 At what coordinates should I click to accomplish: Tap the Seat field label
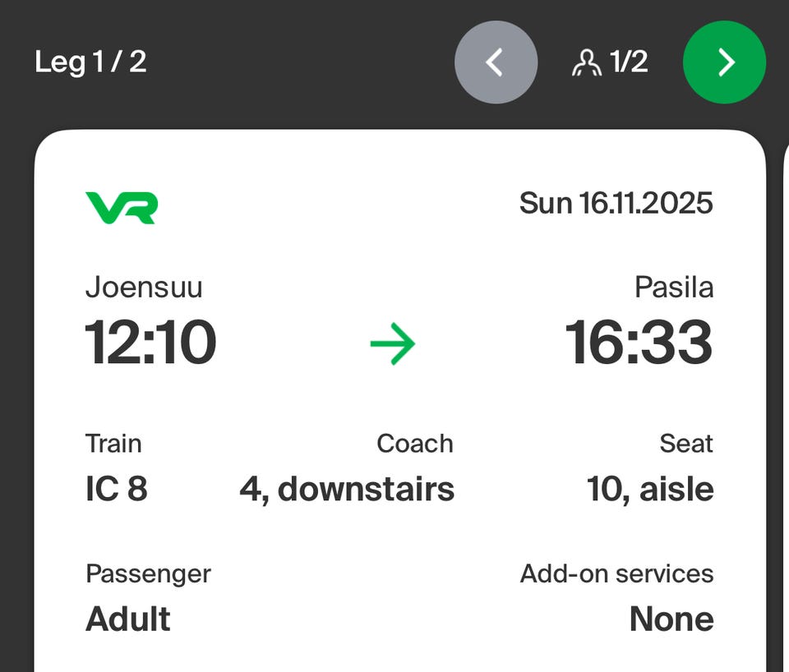pyautogui.click(x=685, y=444)
